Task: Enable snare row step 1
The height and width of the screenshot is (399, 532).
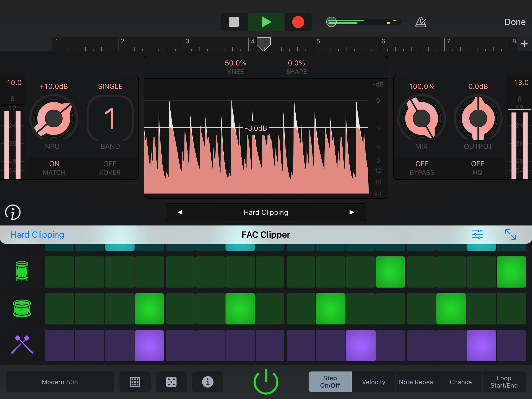Action: click(x=59, y=309)
